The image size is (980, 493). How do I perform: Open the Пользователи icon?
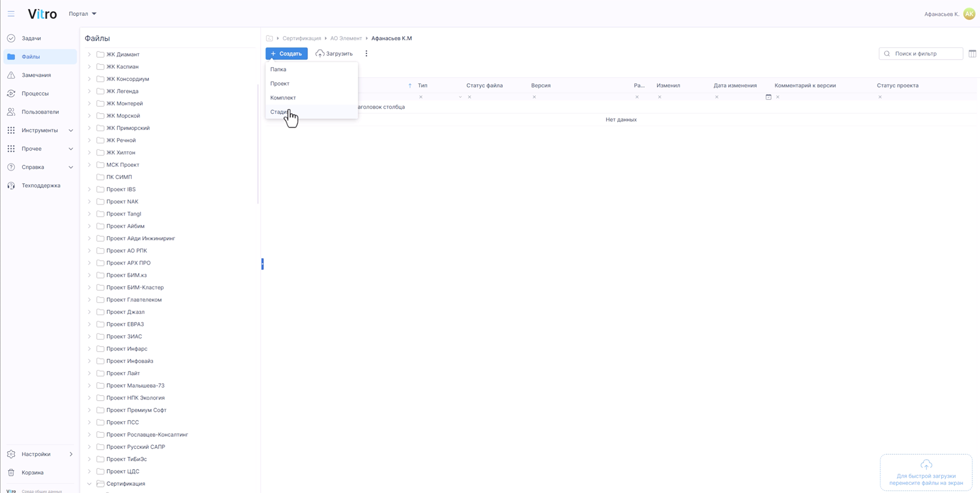[11, 112]
